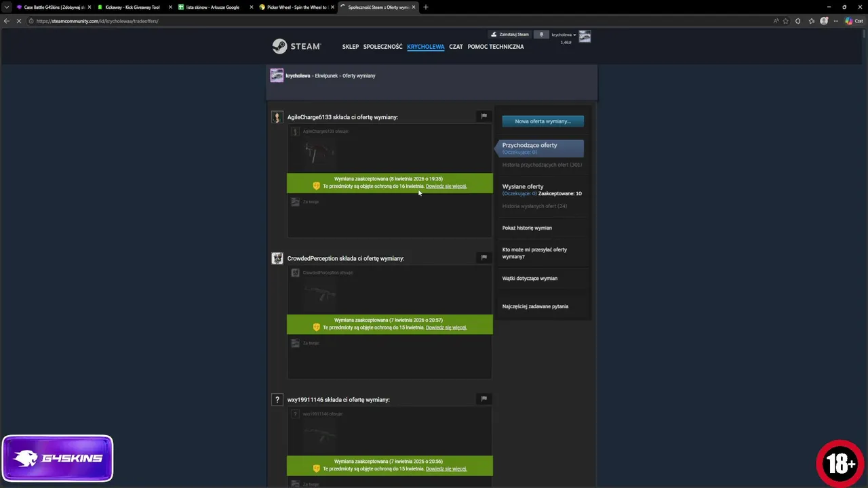Open browser settings and more menu
868x488 pixels.
pyautogui.click(x=835, y=21)
